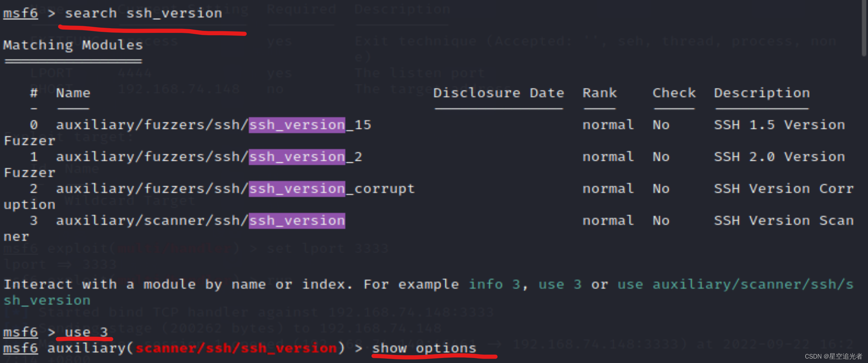The height and width of the screenshot is (363, 868).
Task: Click the green 'use 3' example text
Action: pos(560,284)
